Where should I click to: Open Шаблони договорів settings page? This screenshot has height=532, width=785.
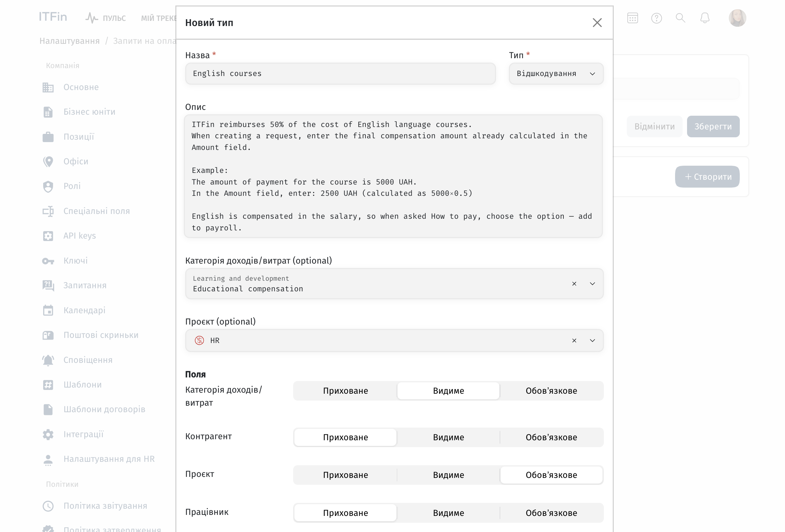(x=104, y=409)
